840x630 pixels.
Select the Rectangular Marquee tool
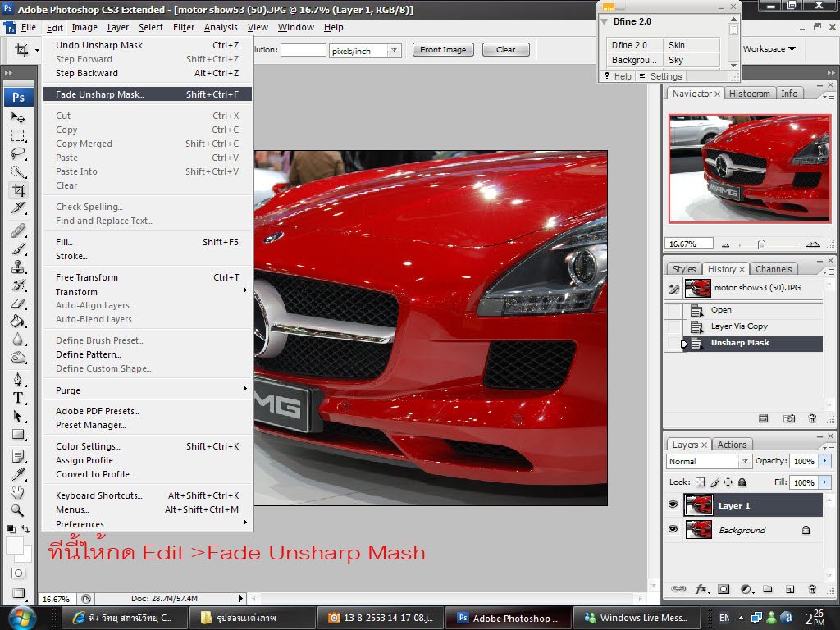[18, 135]
